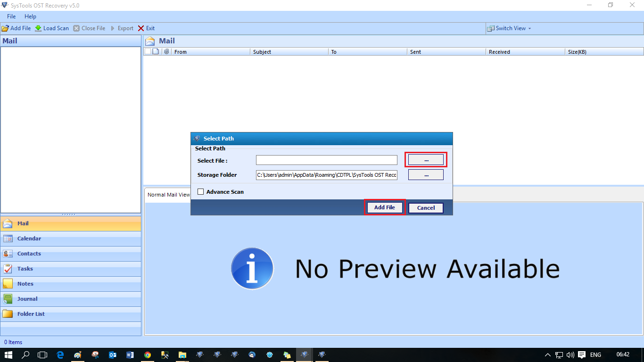Open File Explorer from the taskbar
The image size is (644, 362).
(x=182, y=354)
